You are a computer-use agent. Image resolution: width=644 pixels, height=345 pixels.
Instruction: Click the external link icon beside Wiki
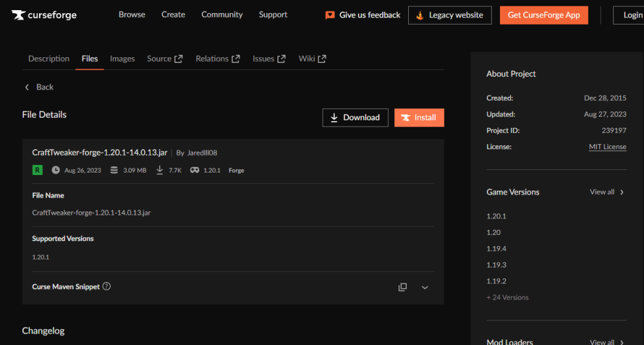322,59
